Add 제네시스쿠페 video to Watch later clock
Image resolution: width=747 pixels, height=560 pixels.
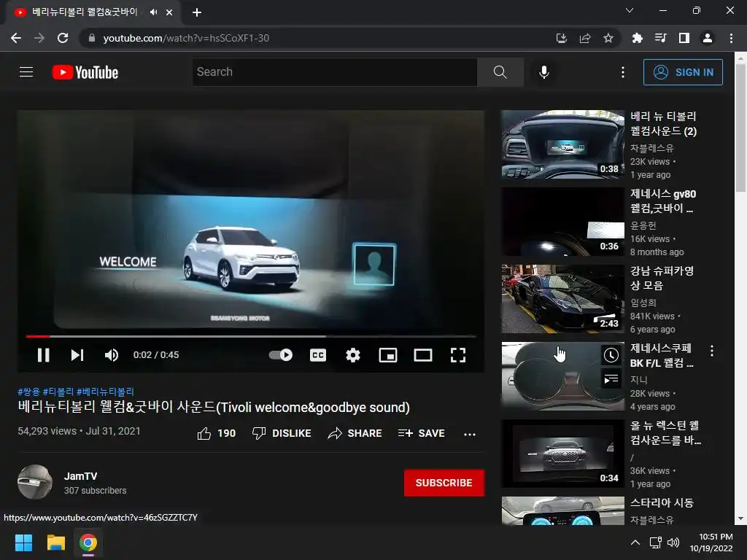point(611,355)
